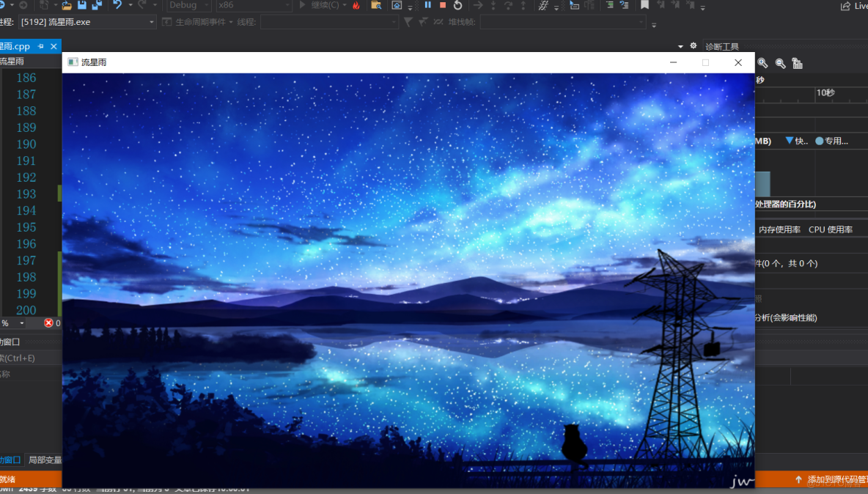Click the search box with Ctrl+E hint
This screenshot has width=868, height=494.
pyautogui.click(x=31, y=358)
